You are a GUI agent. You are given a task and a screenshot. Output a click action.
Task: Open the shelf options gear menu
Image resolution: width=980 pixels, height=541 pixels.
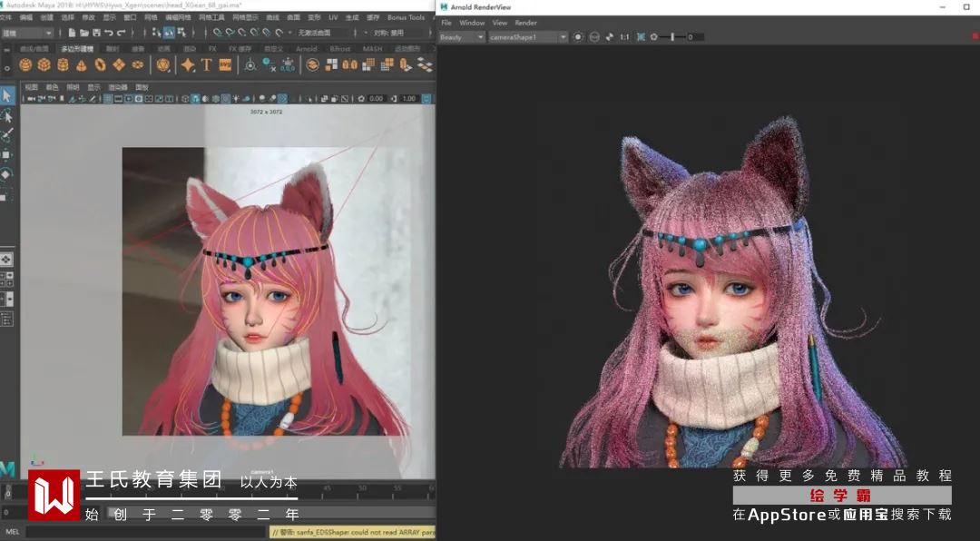(x=7, y=69)
